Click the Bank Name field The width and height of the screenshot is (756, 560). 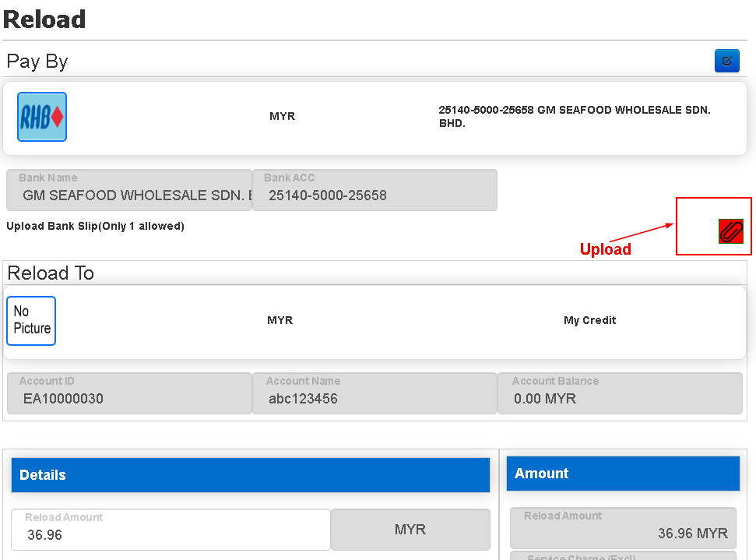[129, 191]
